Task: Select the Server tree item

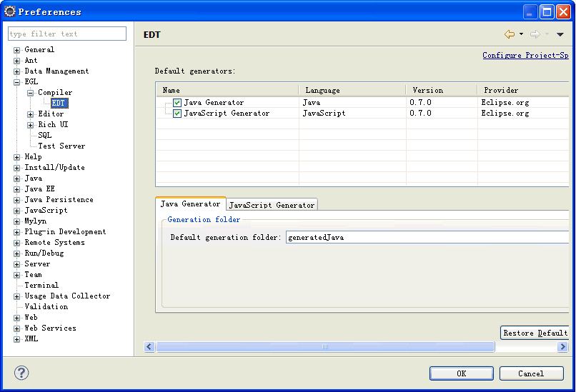Action: pyautogui.click(x=37, y=264)
